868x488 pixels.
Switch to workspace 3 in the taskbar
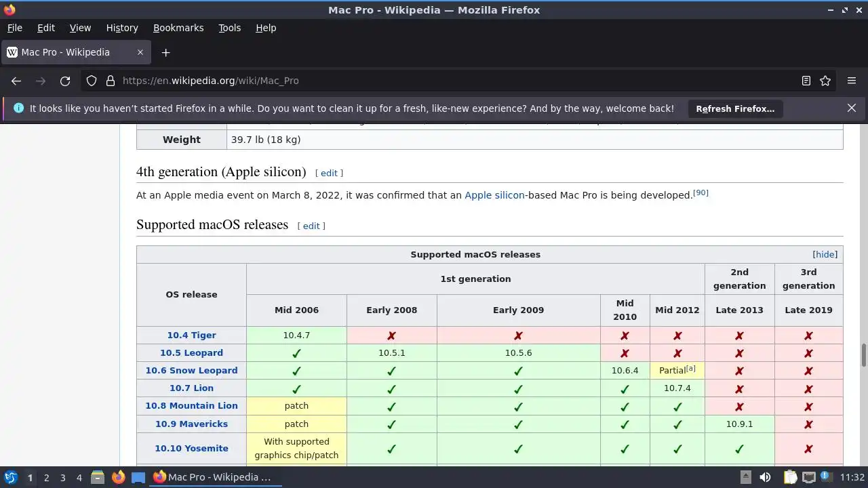pos(62,477)
